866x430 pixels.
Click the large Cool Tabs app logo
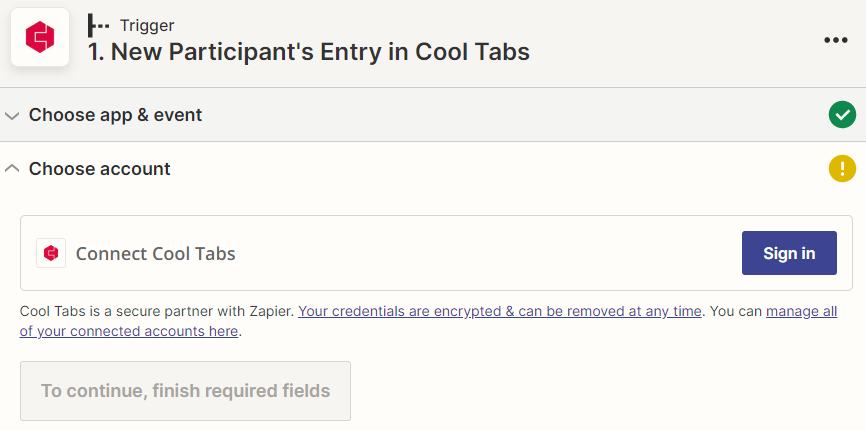click(40, 37)
